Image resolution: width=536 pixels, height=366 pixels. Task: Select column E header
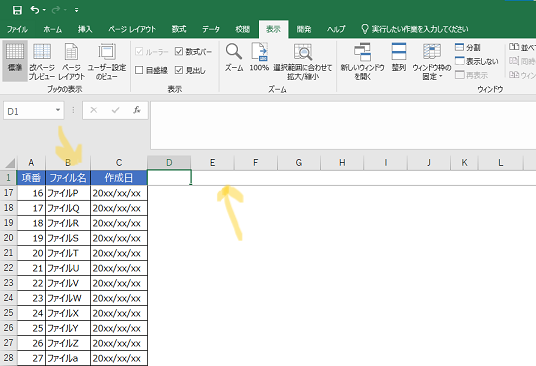coord(212,163)
